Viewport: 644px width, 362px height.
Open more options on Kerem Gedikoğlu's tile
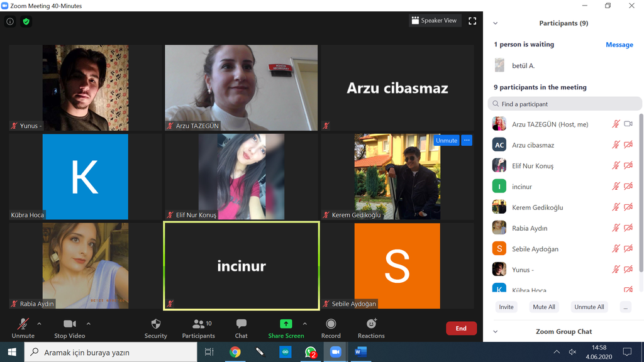coord(467,140)
